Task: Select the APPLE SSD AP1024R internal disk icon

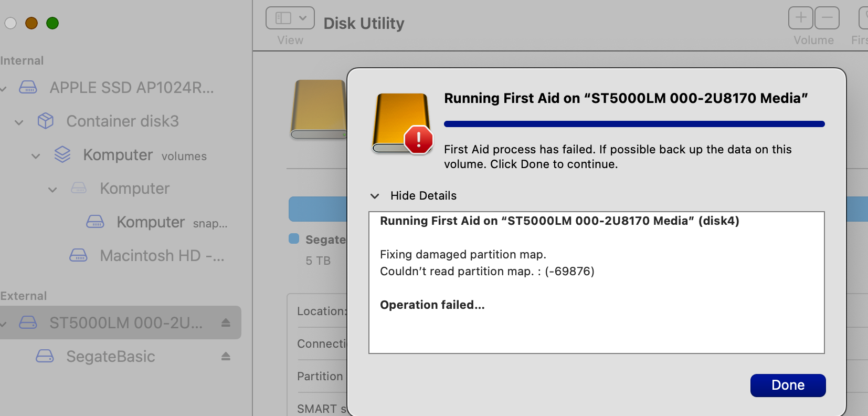Action: pyautogui.click(x=28, y=87)
